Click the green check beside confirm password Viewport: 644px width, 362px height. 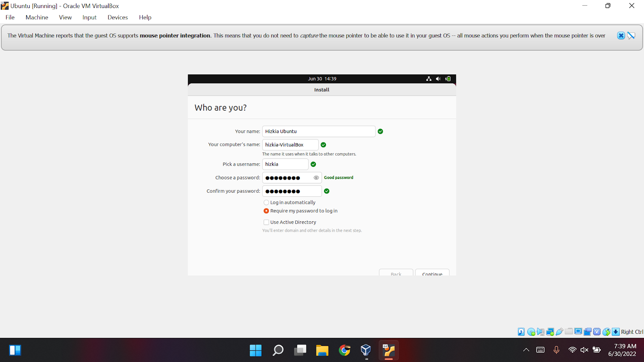point(327,191)
